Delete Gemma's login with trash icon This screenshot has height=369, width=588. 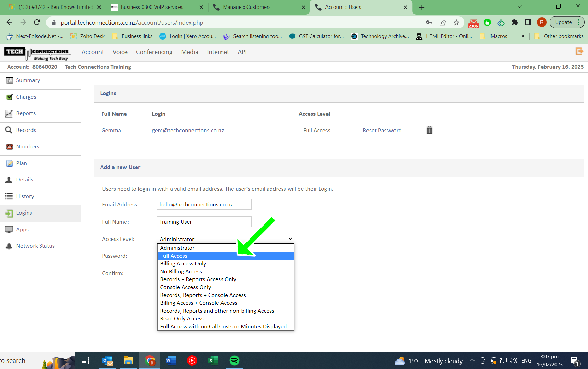[429, 130]
